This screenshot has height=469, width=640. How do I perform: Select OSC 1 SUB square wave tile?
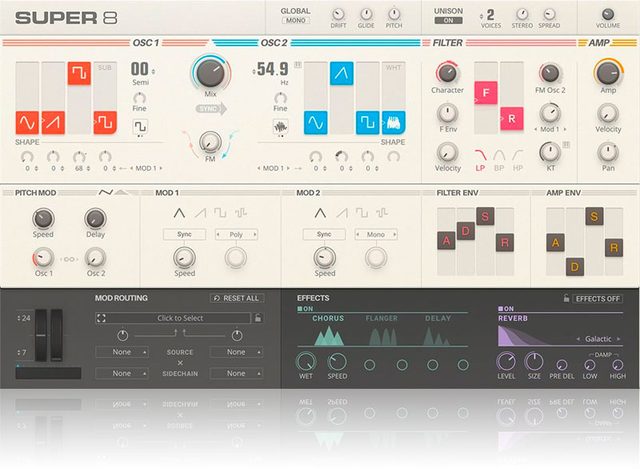[x=105, y=122]
